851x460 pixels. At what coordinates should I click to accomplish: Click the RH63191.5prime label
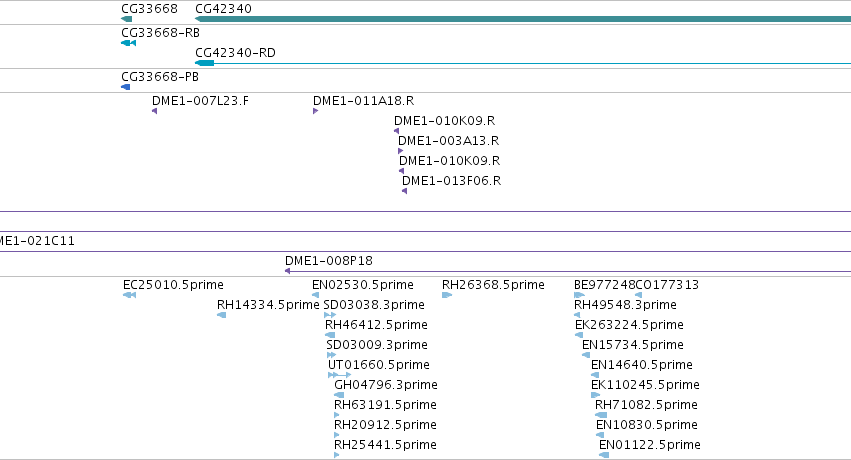[385, 405]
